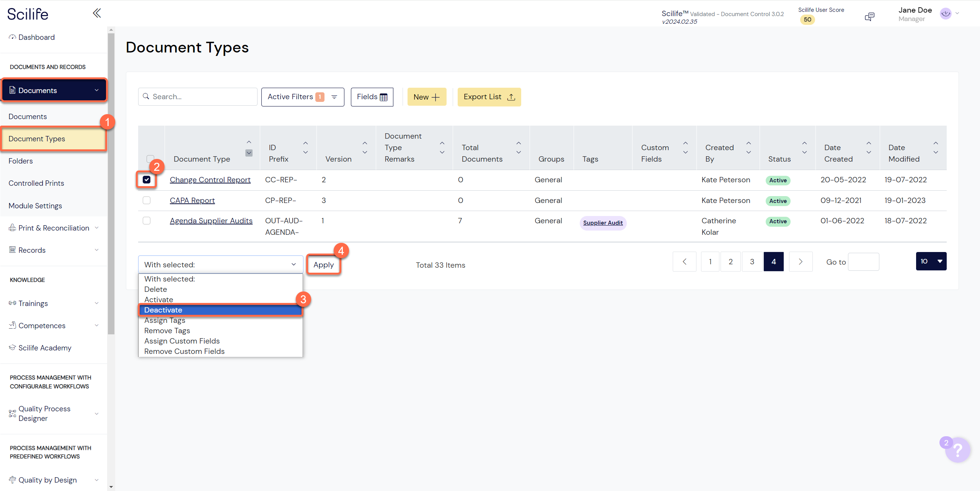
Task: Click Jane Doe's avatar icon
Action: click(x=946, y=14)
